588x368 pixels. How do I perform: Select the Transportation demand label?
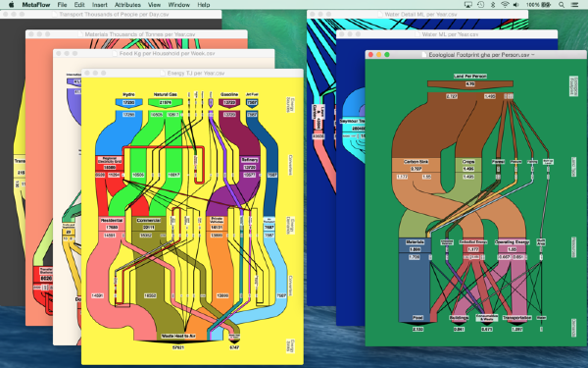point(516,318)
